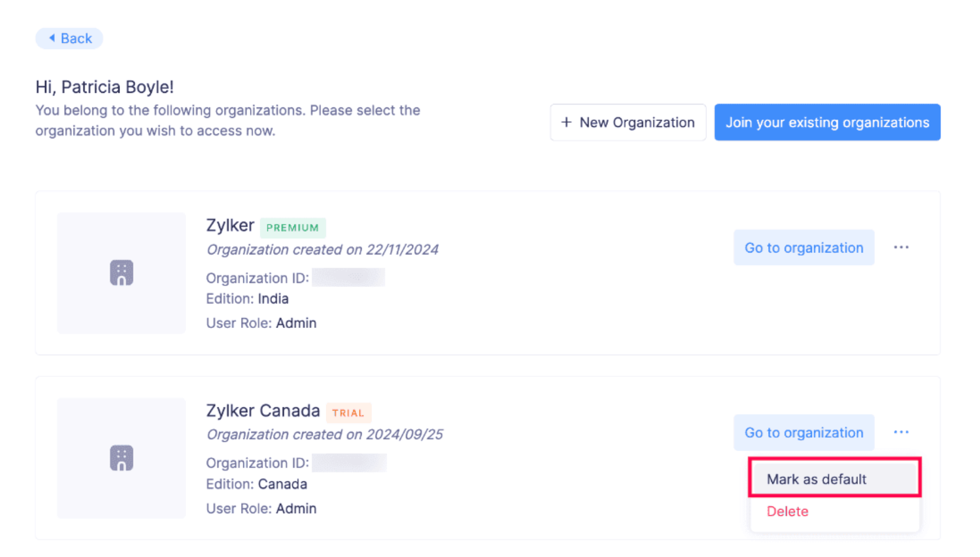980x557 pixels.
Task: Open the ellipsis menu for Zylker
Action: tap(901, 247)
